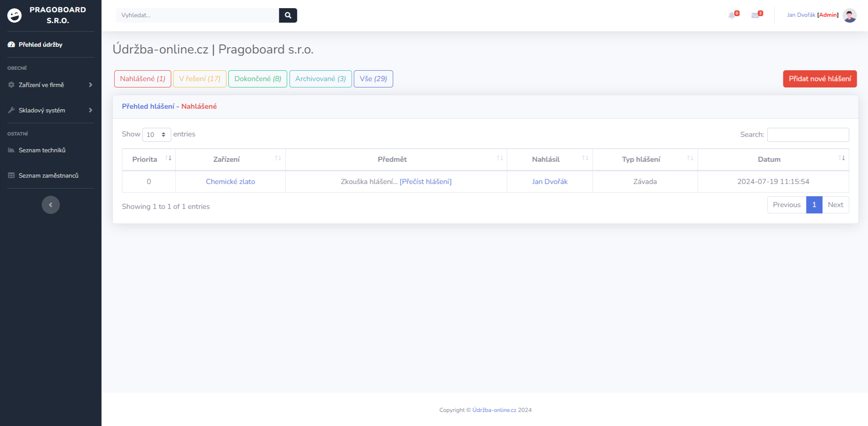Click the Závada type cell
The width and height of the screenshot is (868, 426).
[645, 182]
